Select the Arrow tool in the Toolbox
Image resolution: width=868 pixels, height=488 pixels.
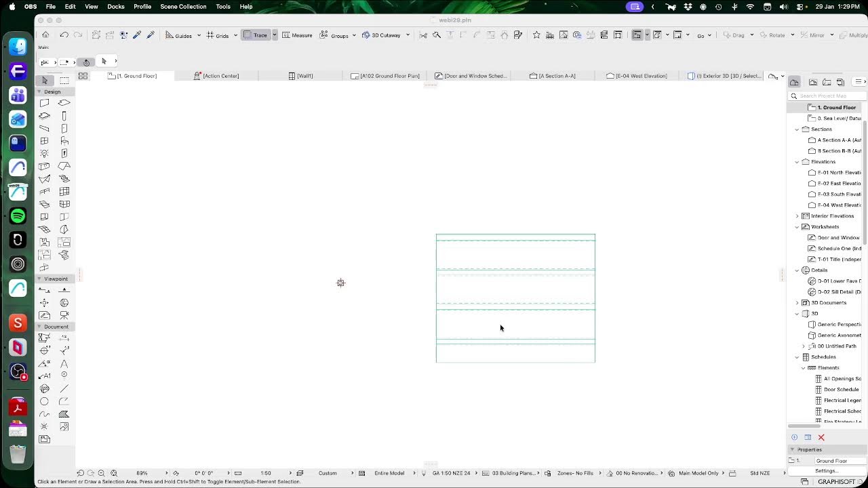click(45, 81)
